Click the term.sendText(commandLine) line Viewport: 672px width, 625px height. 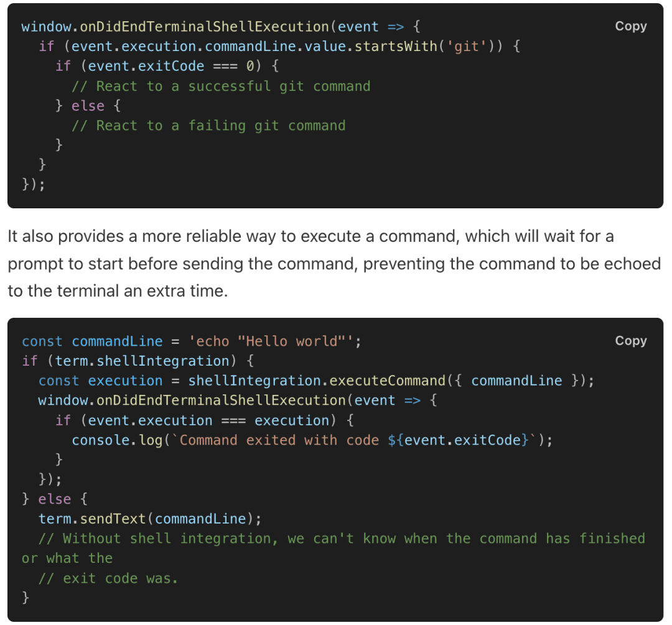tap(149, 519)
